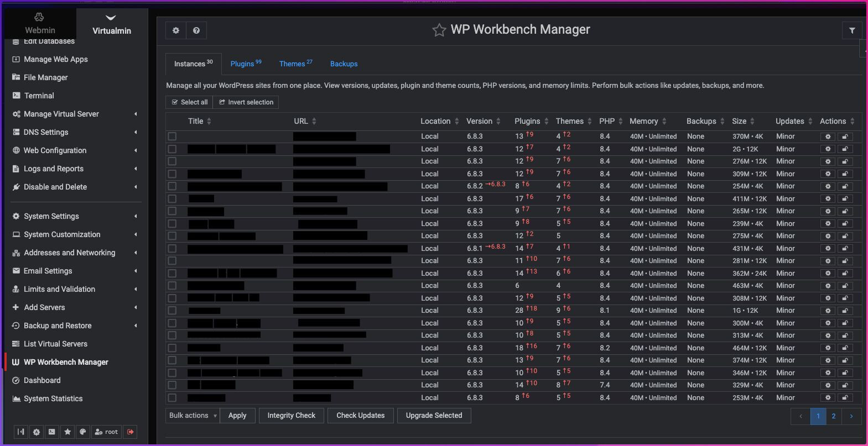Collapse sidebar using the footer toggle icon
Image resolution: width=868 pixels, height=446 pixels.
[x=21, y=432]
